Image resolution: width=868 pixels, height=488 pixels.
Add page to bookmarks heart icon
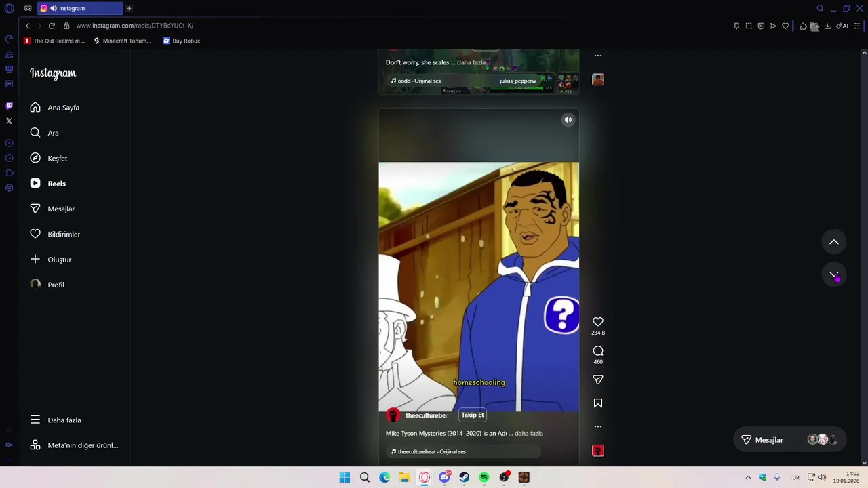pyautogui.click(x=785, y=26)
